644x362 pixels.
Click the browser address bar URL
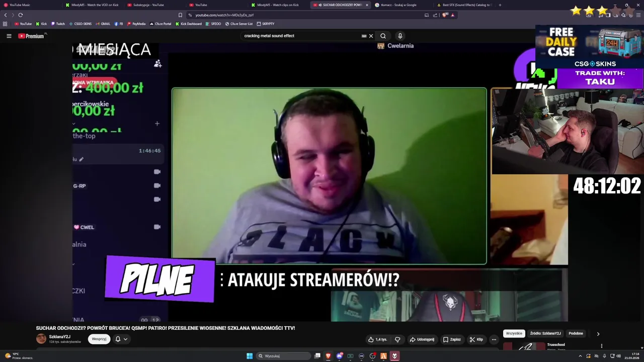pos(224,15)
